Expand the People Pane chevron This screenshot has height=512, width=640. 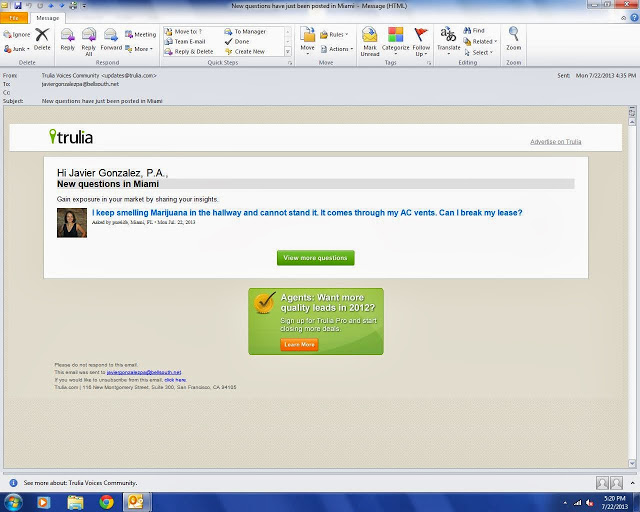coord(632,483)
